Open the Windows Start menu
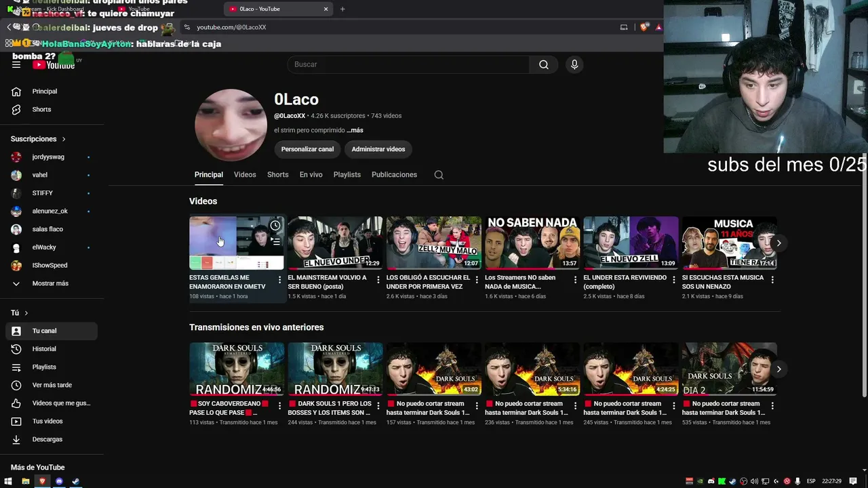The image size is (868, 488). point(9,481)
